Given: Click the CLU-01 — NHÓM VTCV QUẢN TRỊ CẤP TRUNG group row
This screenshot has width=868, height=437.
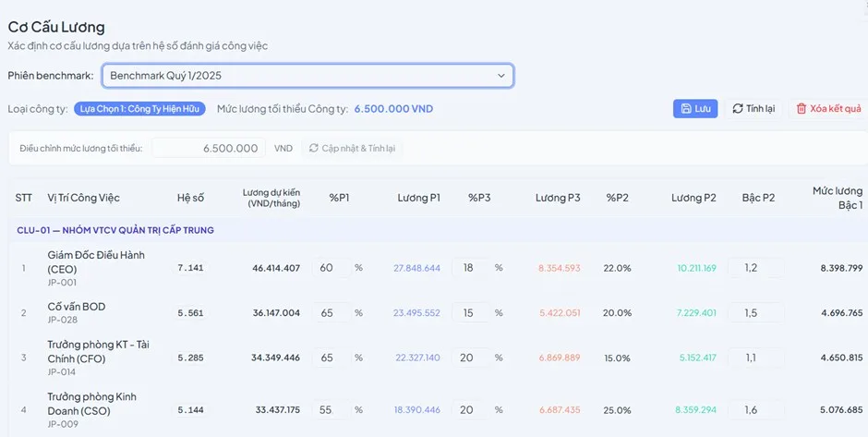Looking at the screenshot, I should 438,230.
